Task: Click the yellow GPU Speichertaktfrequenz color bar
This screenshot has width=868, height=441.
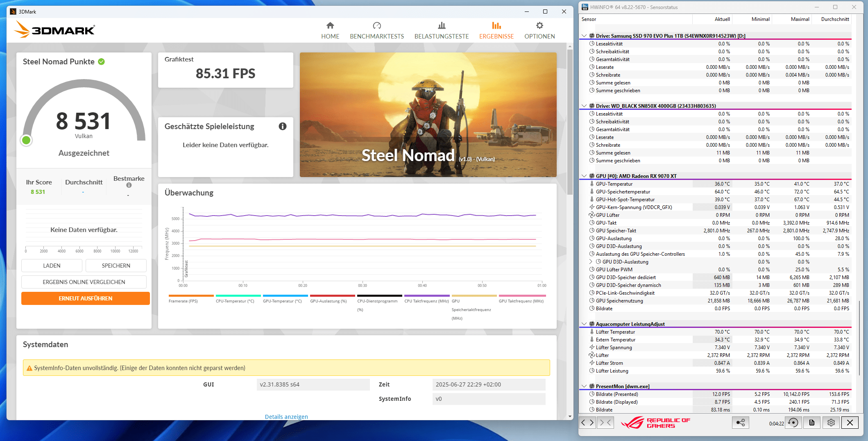Action: (x=474, y=296)
